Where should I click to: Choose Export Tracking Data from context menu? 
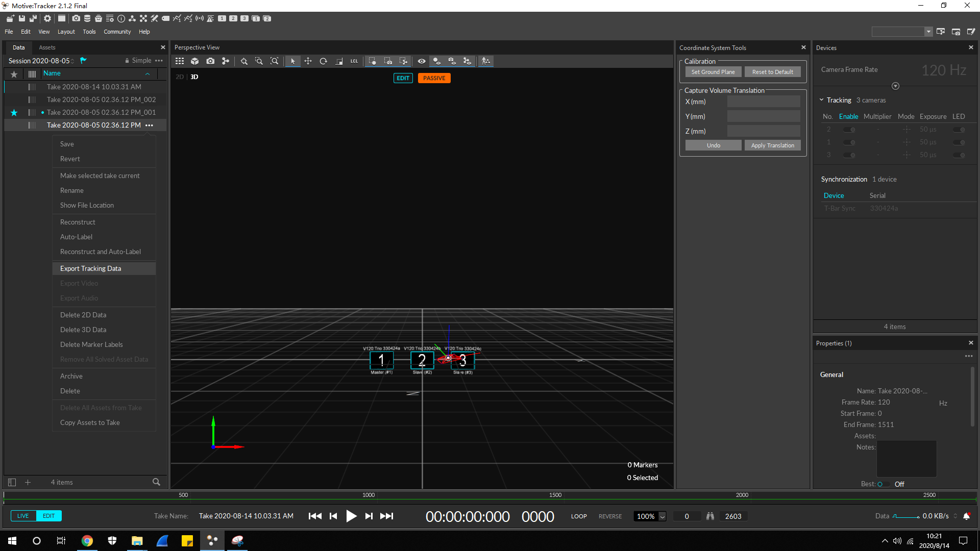[90, 268]
